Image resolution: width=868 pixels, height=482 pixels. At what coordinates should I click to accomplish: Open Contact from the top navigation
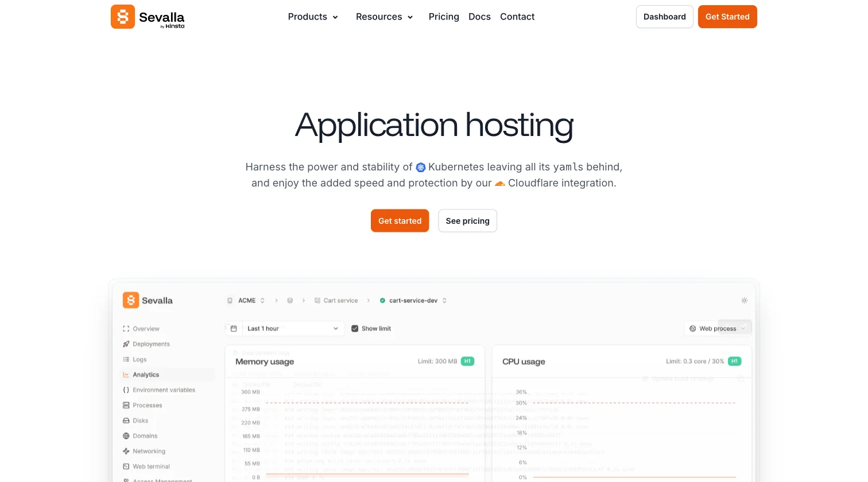[517, 17]
